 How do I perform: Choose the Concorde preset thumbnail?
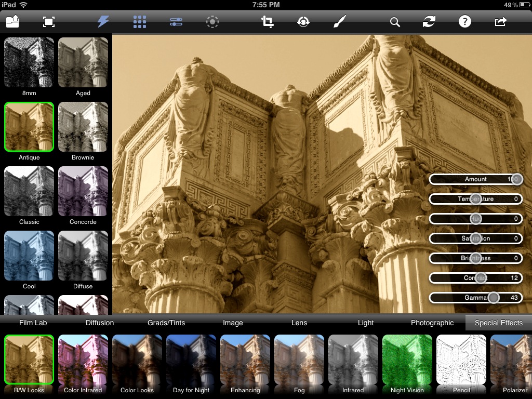pos(83,191)
